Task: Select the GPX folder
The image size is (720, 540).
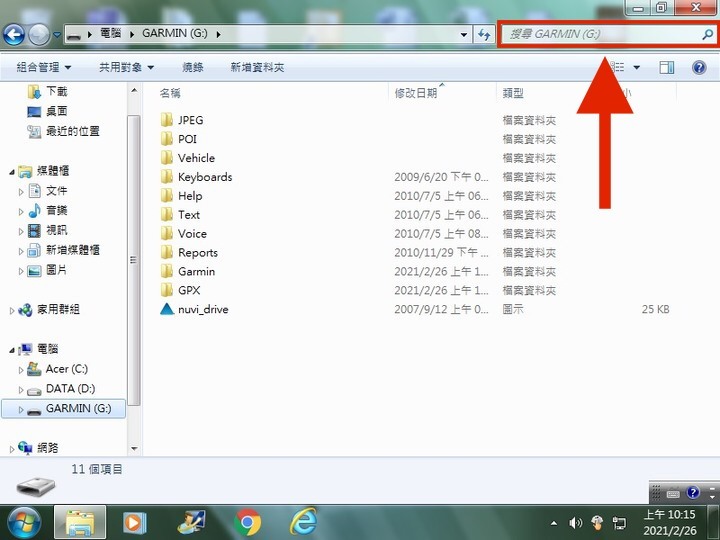Action: coord(189,290)
